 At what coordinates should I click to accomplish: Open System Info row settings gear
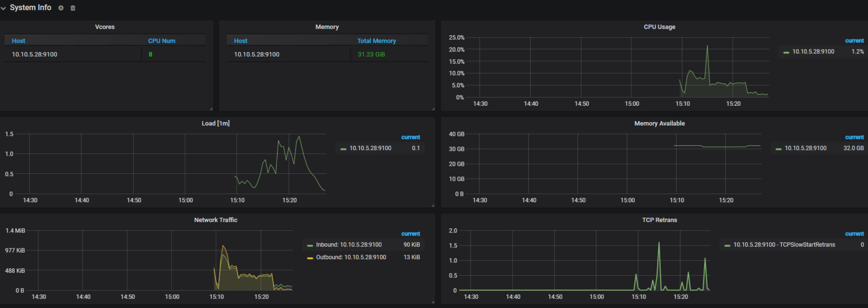61,8
